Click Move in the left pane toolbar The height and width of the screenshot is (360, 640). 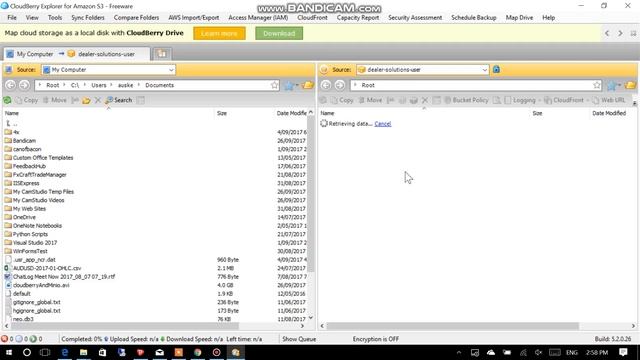(55, 100)
